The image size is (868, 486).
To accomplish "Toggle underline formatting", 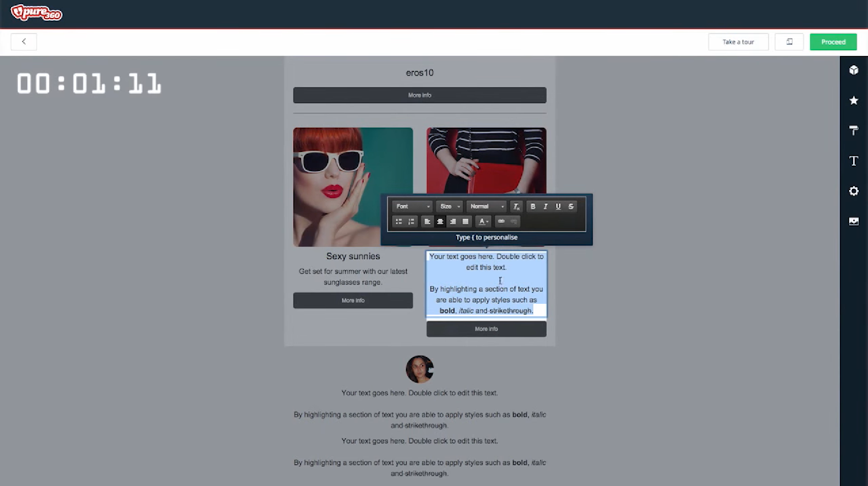I will coord(558,207).
